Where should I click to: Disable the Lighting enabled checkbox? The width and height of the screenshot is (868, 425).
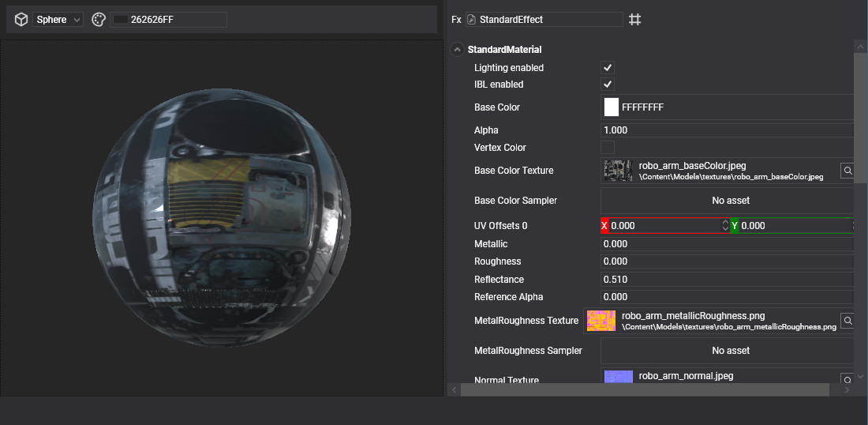(x=608, y=68)
